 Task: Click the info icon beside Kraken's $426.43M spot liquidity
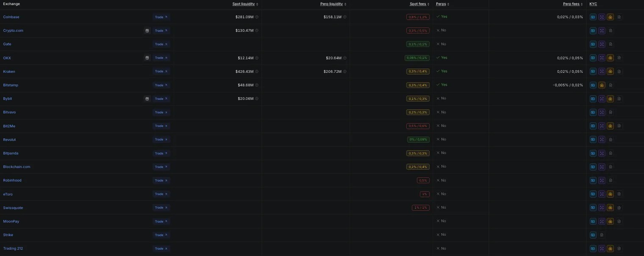pyautogui.click(x=257, y=72)
